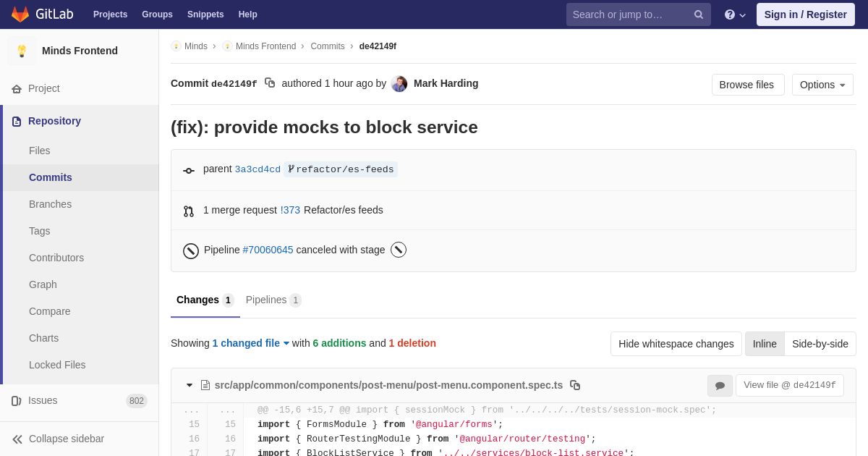Open merge request !373

[x=290, y=210]
